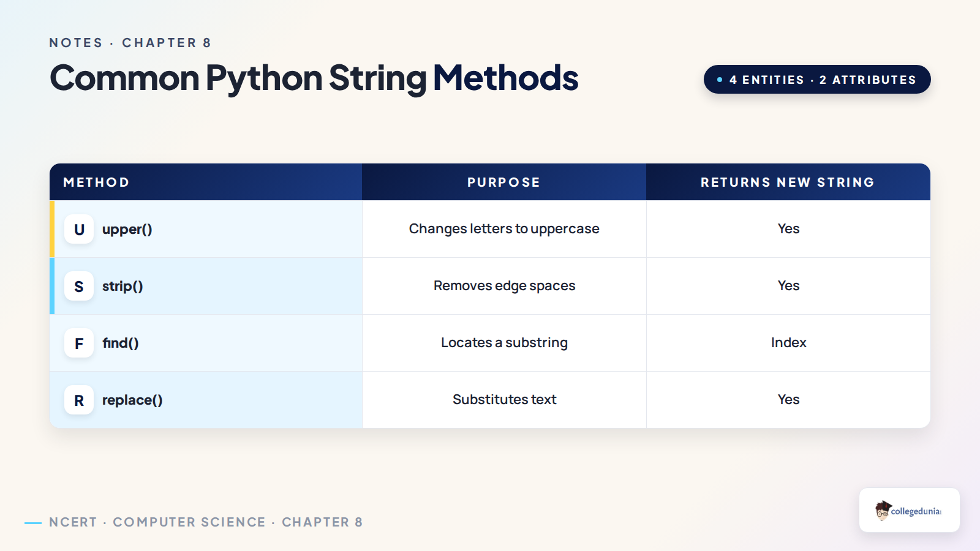
Task: Click the replace() method name
Action: 132,400
